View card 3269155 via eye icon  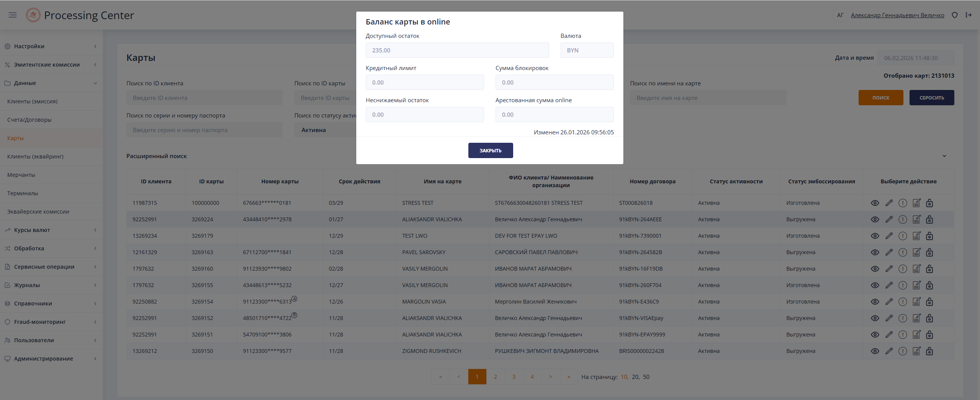(x=875, y=285)
